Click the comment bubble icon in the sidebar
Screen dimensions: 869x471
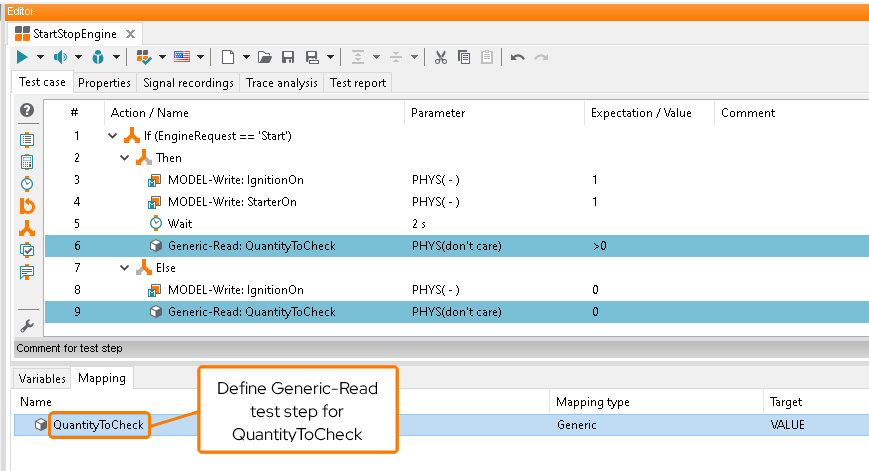point(27,273)
